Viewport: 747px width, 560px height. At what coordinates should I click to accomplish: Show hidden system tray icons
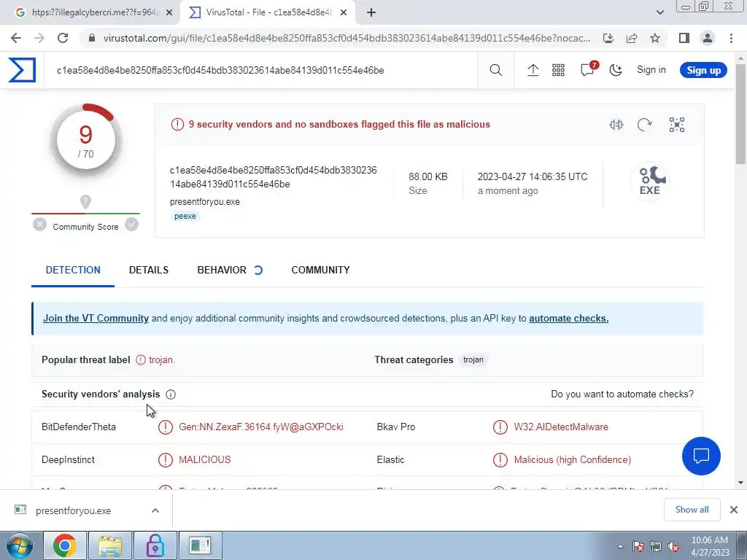click(x=620, y=546)
